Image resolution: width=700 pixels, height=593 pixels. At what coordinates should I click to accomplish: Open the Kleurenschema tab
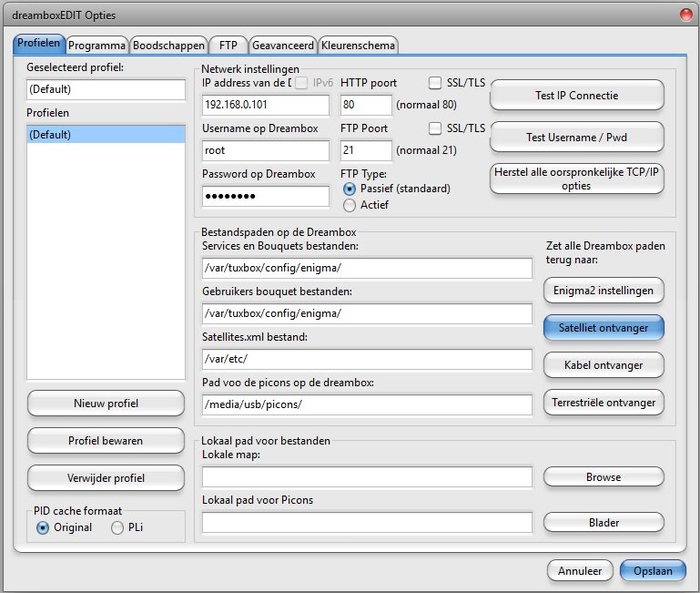359,45
